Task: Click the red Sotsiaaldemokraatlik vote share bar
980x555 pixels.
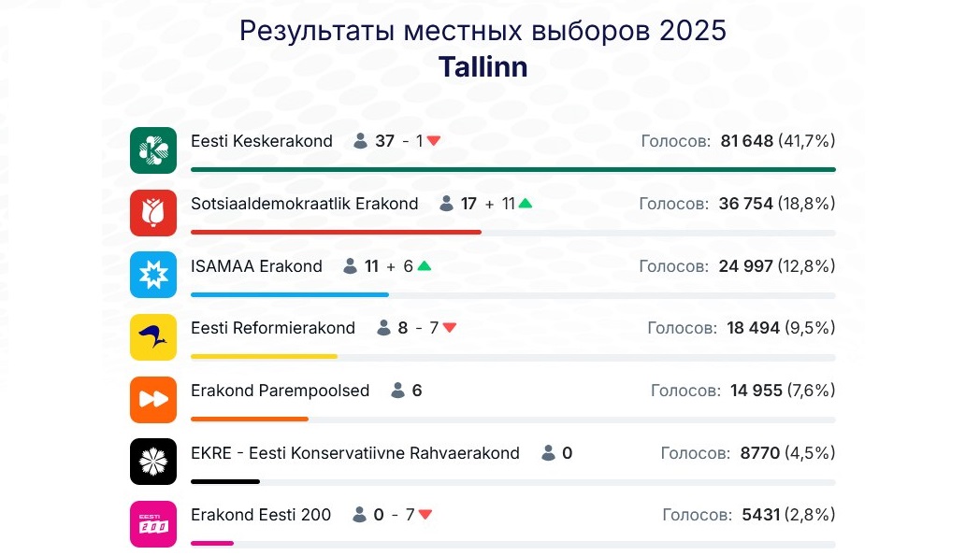Action: point(336,232)
